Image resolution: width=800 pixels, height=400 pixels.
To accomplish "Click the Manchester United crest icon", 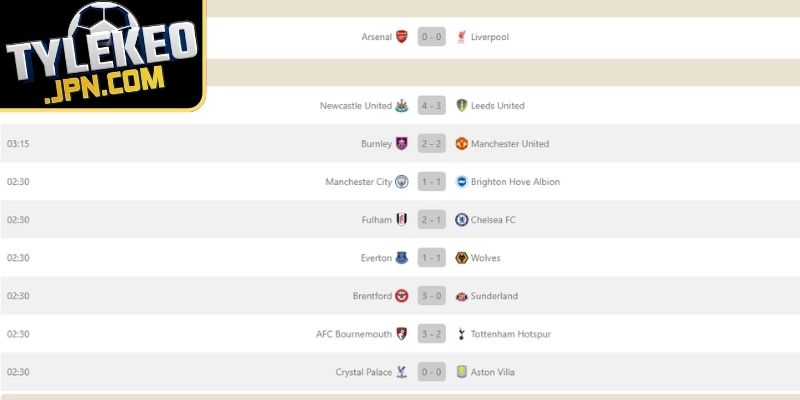I will pyautogui.click(x=461, y=143).
